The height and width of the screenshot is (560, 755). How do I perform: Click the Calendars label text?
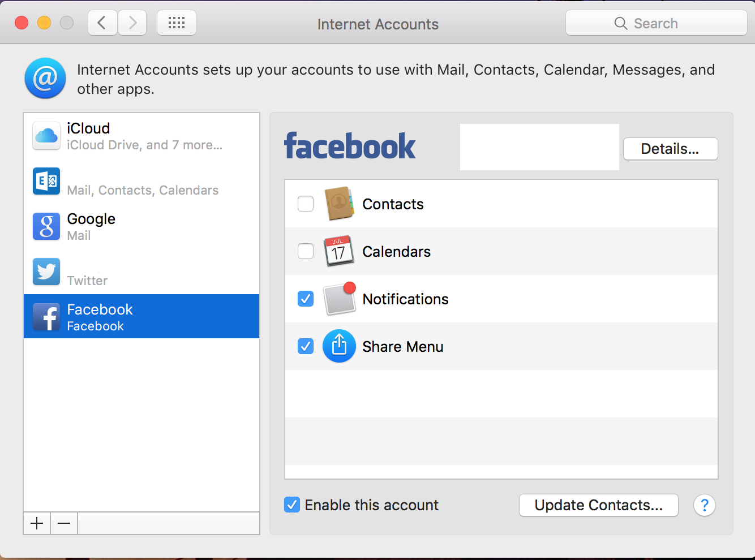(x=396, y=252)
